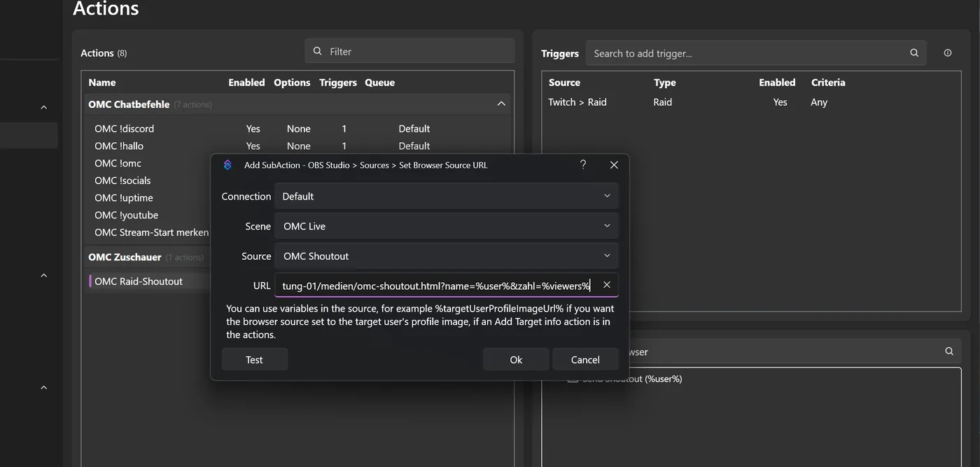Viewport: 980px width, 467px height.
Task: Click the triggers search magnifier icon
Action: tap(914, 53)
